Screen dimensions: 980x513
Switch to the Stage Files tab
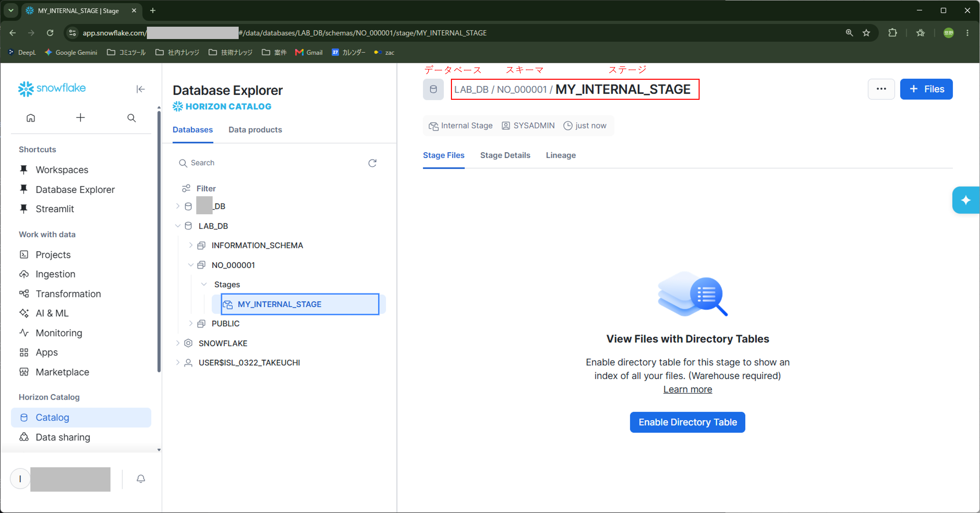444,155
